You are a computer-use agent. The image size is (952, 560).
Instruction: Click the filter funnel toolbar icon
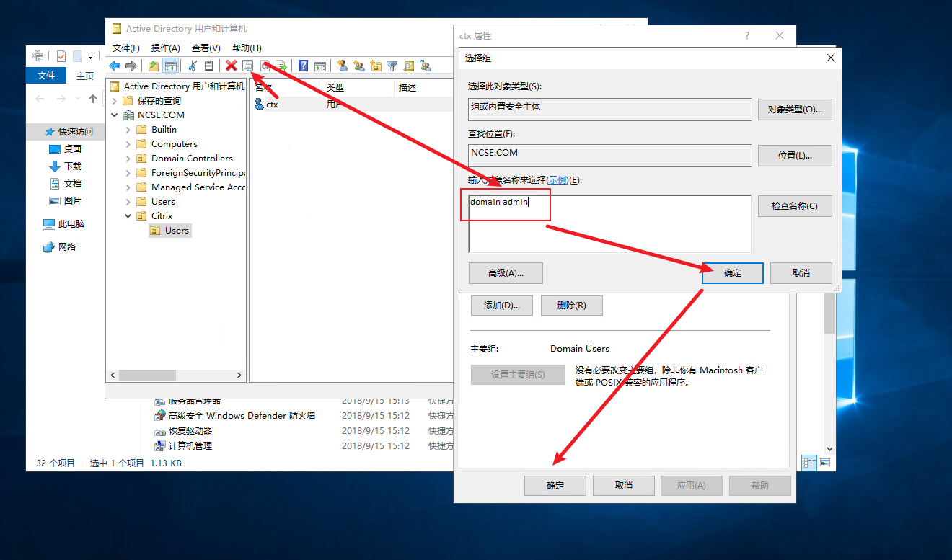[x=392, y=66]
